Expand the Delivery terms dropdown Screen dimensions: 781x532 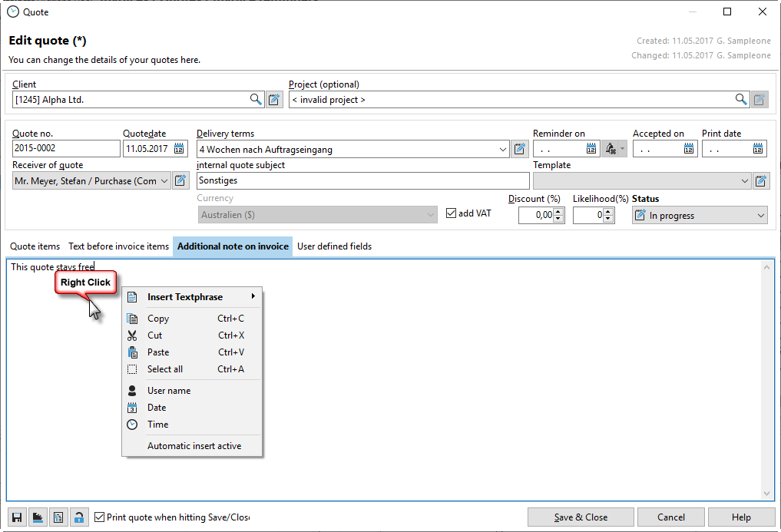(503, 150)
